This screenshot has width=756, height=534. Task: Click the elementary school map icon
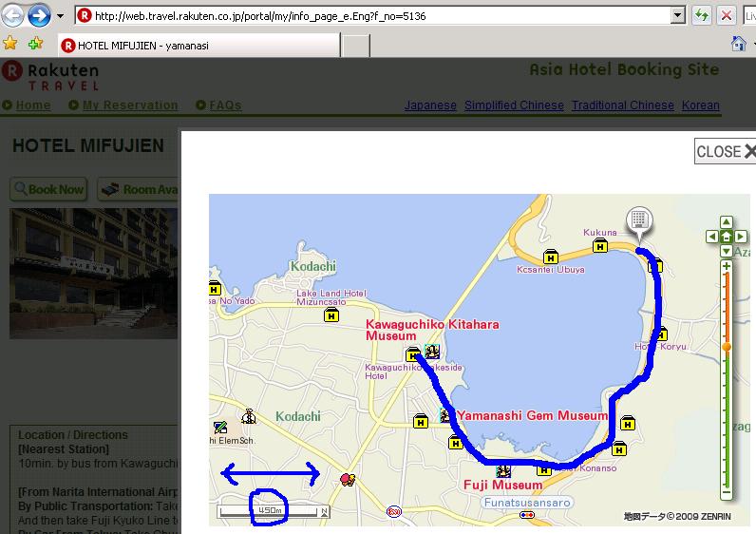click(x=220, y=428)
